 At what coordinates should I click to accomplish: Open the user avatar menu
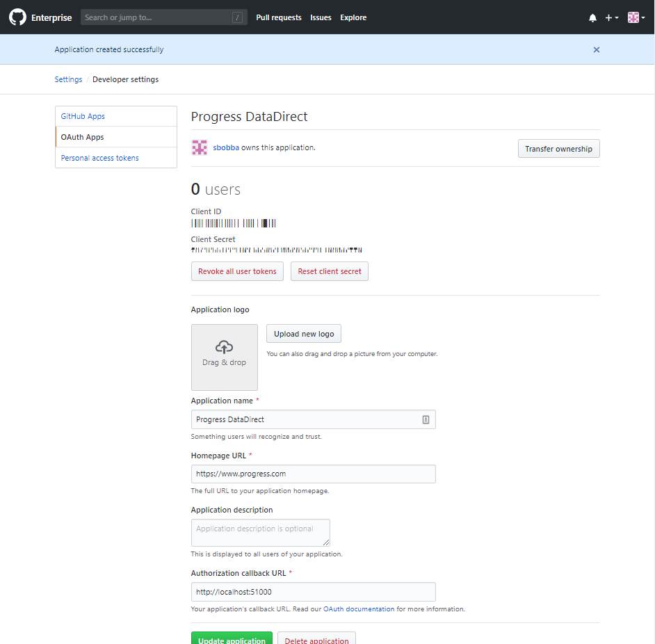coord(636,17)
